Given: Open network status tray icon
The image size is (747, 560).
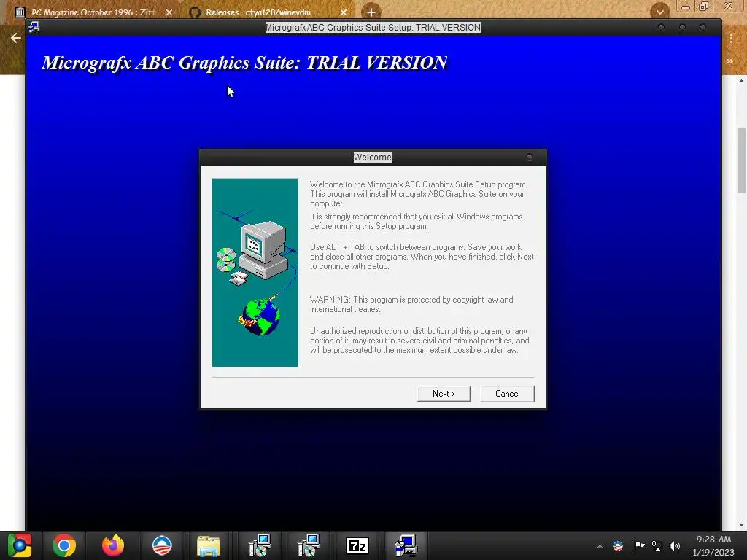Looking at the screenshot, I should (657, 546).
